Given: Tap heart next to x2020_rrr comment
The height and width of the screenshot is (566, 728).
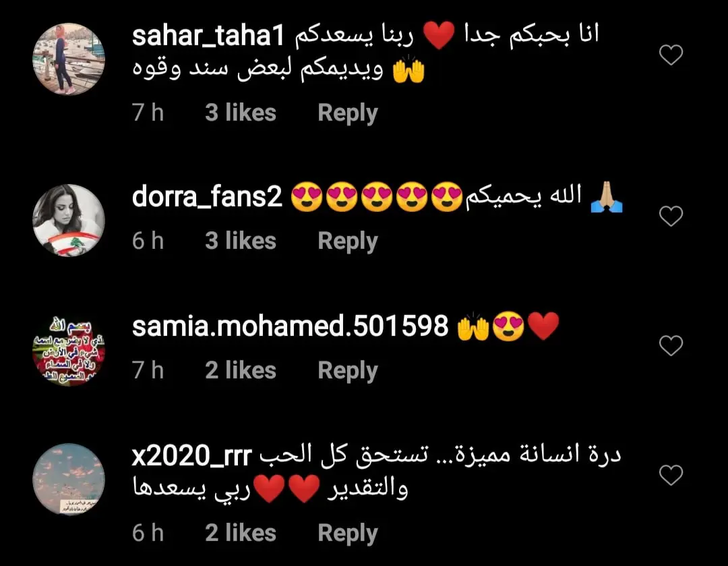Looking at the screenshot, I should [x=671, y=475].
